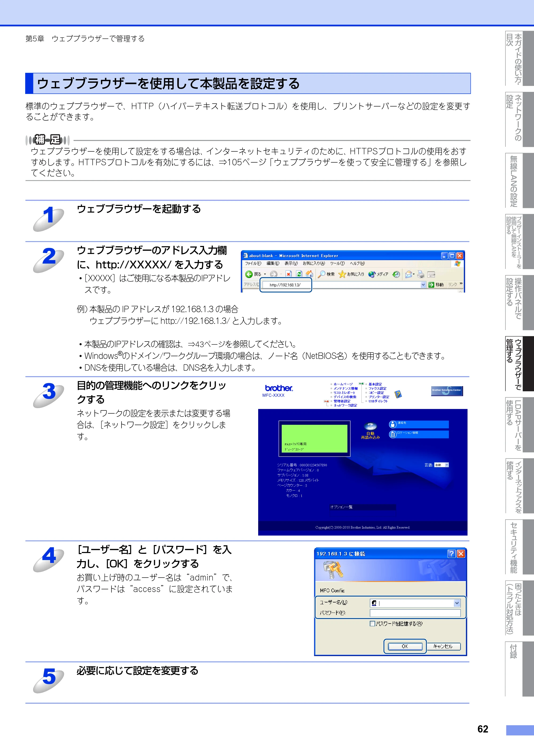
Task: Click the Maintenance info (メンテナンス情報) link
Action: pos(346,389)
